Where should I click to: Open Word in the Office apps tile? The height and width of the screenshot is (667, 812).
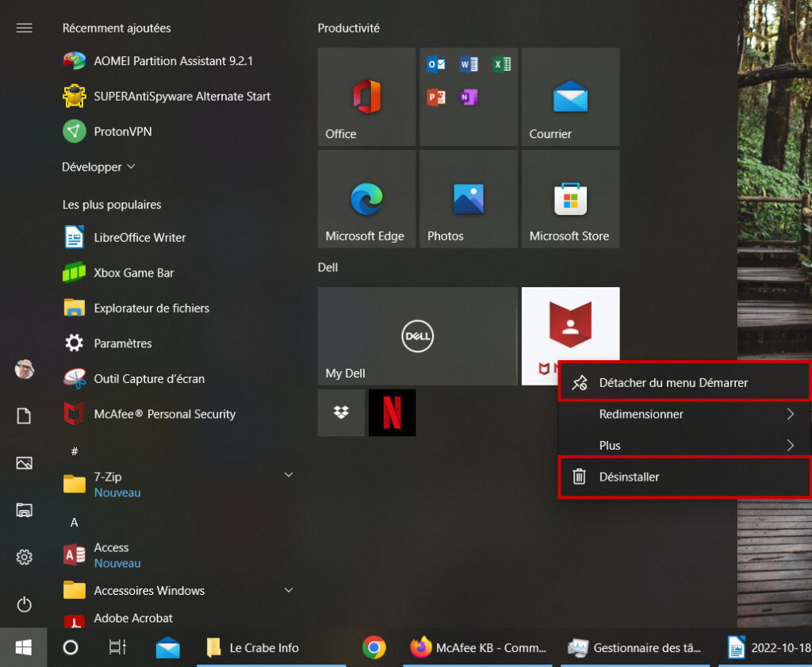(x=469, y=64)
